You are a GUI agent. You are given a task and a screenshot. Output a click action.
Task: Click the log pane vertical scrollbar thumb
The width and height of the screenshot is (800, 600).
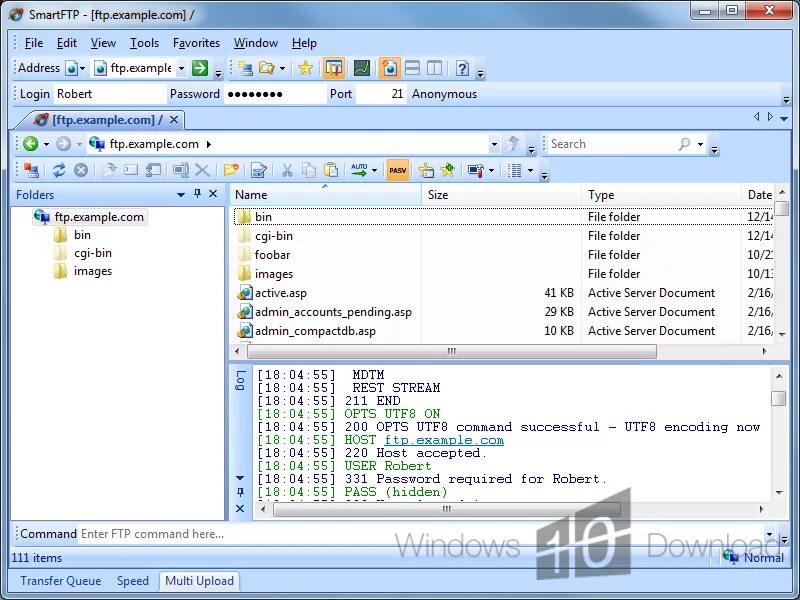coord(779,398)
